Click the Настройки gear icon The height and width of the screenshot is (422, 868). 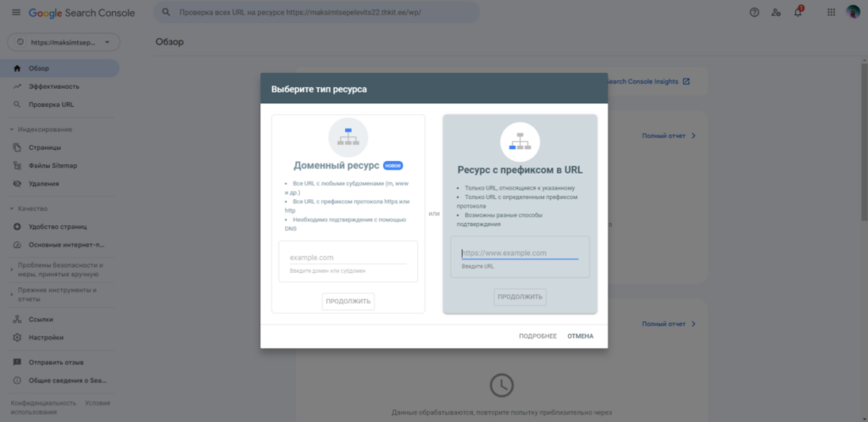(x=17, y=337)
